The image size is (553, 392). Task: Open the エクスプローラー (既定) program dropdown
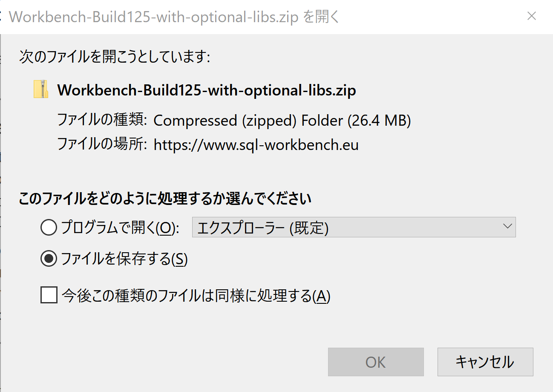point(354,228)
